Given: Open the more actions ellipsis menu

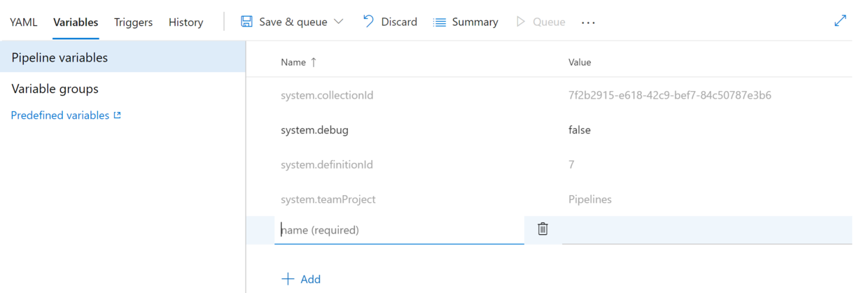Looking at the screenshot, I should point(588,22).
